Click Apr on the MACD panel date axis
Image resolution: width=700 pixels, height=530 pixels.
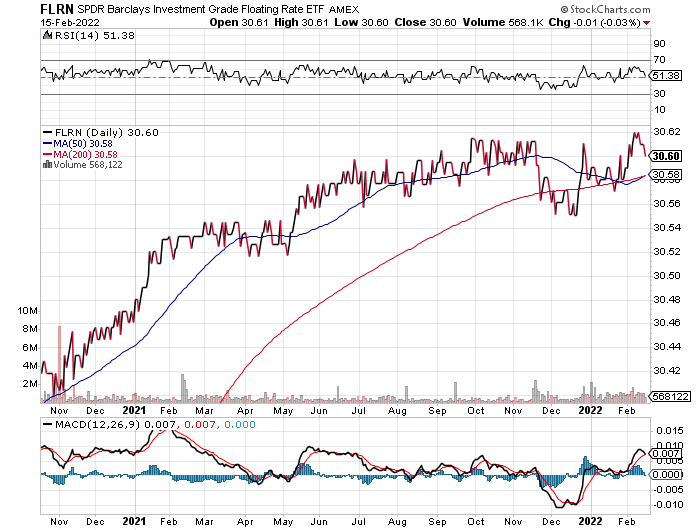point(245,522)
